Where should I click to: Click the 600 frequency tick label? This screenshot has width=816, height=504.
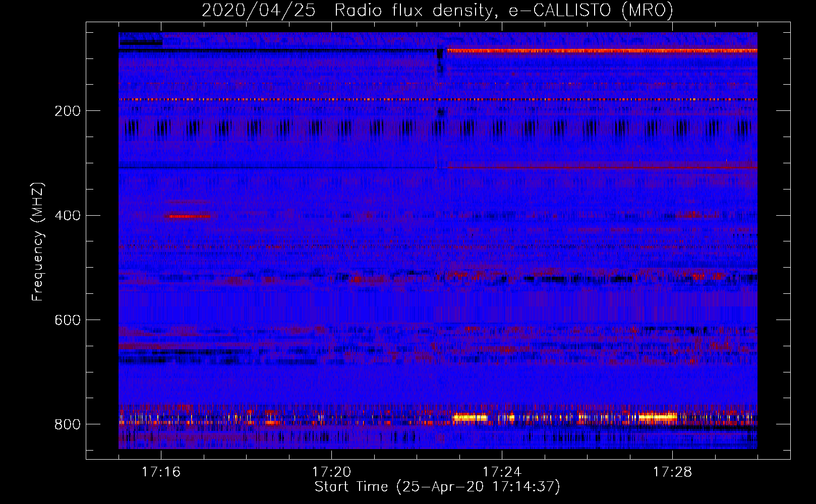[68, 321]
